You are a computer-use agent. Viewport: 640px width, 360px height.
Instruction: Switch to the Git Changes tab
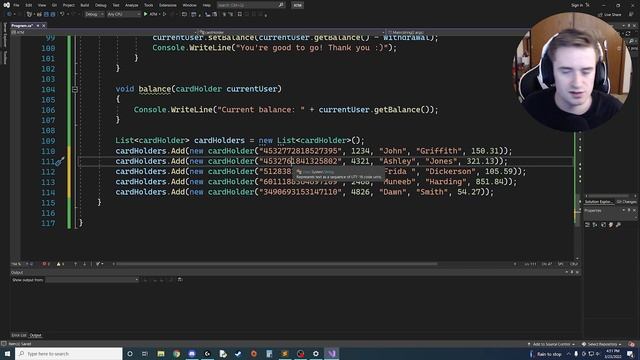[626, 202]
